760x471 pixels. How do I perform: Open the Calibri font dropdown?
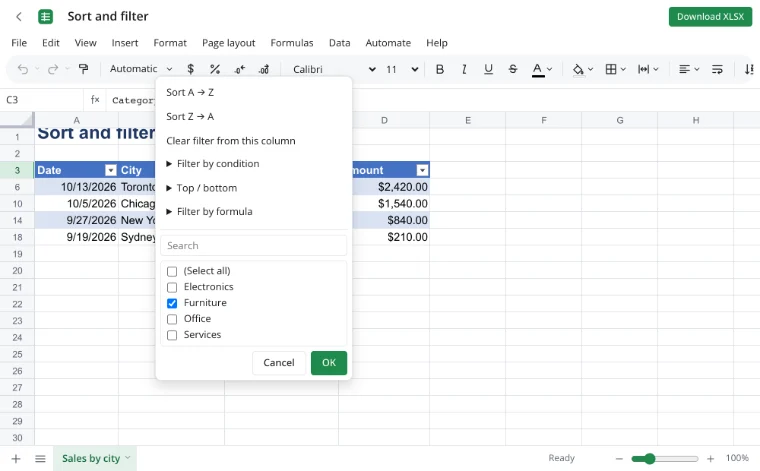click(334, 69)
